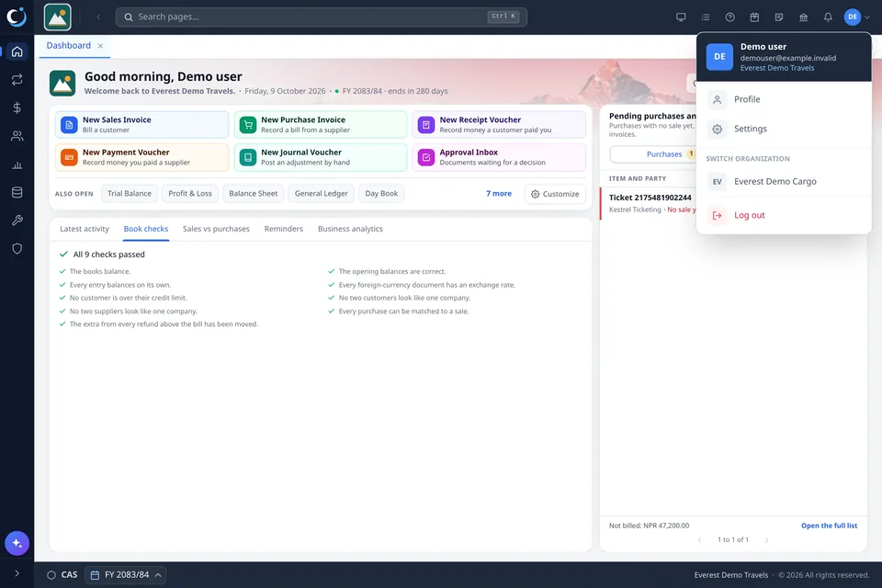
Task: Collapse the DE user account menu chevron
Action: (x=867, y=17)
